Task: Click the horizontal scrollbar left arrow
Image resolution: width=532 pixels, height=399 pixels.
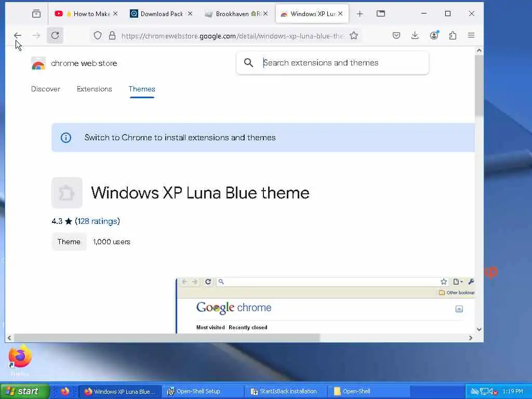Action: 9,338
